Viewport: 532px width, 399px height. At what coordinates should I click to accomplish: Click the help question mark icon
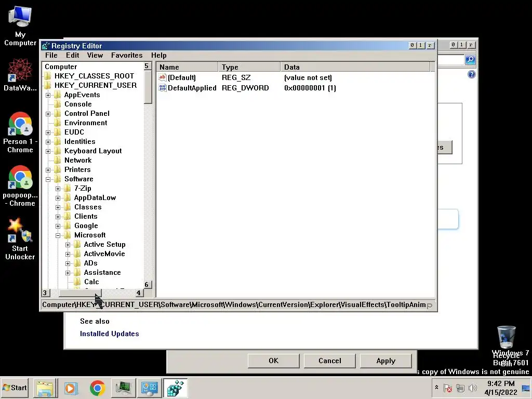(x=471, y=74)
